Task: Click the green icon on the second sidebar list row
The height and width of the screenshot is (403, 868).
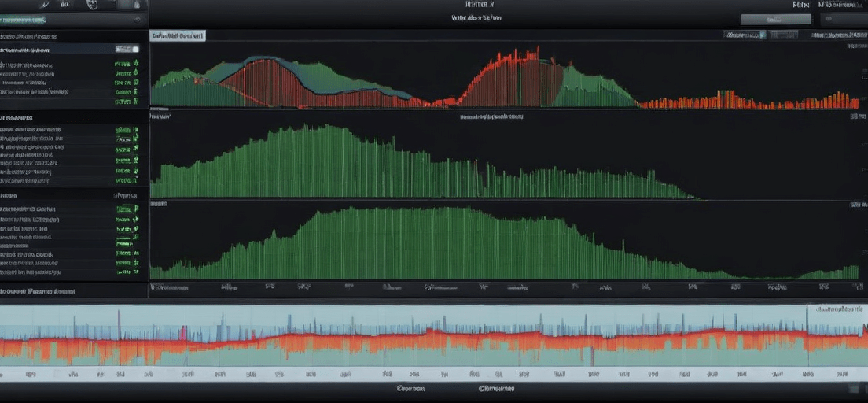Action: (x=136, y=73)
